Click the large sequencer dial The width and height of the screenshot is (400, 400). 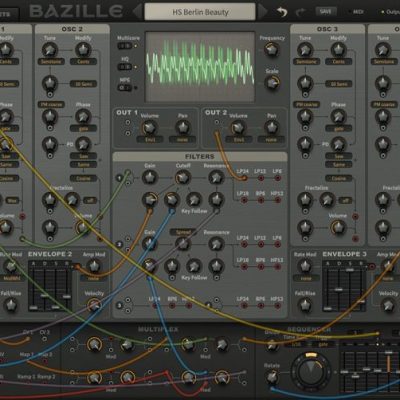click(x=311, y=371)
